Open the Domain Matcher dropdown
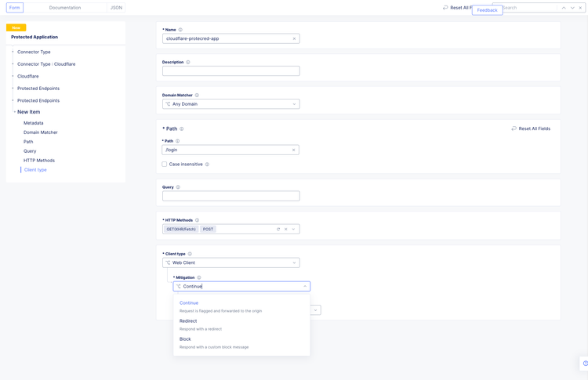The image size is (588, 380). pos(230,104)
